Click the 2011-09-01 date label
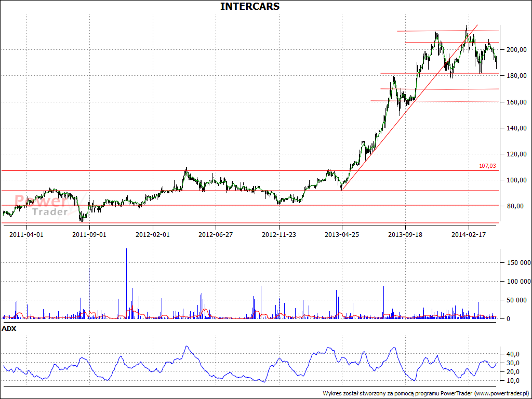This screenshot has width=532, height=399. pos(89,234)
